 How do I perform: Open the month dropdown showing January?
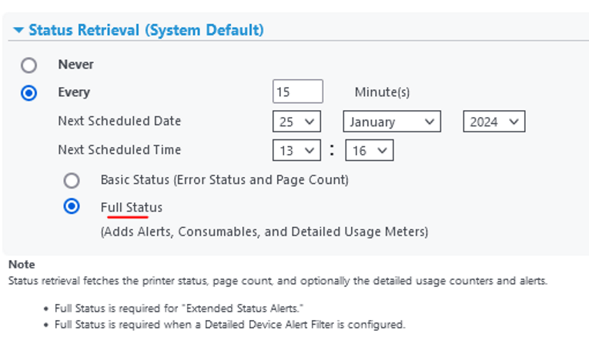pyautogui.click(x=391, y=122)
